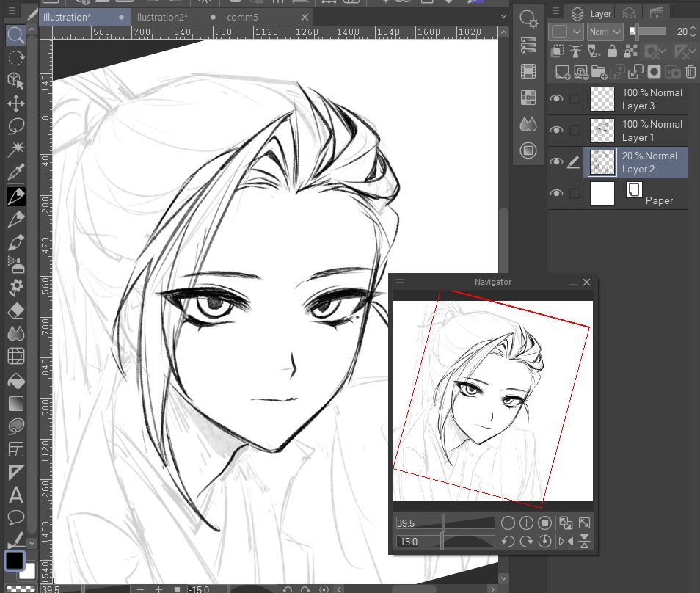The height and width of the screenshot is (593, 700).
Task: Select the Decoration tool
Action: click(15, 288)
